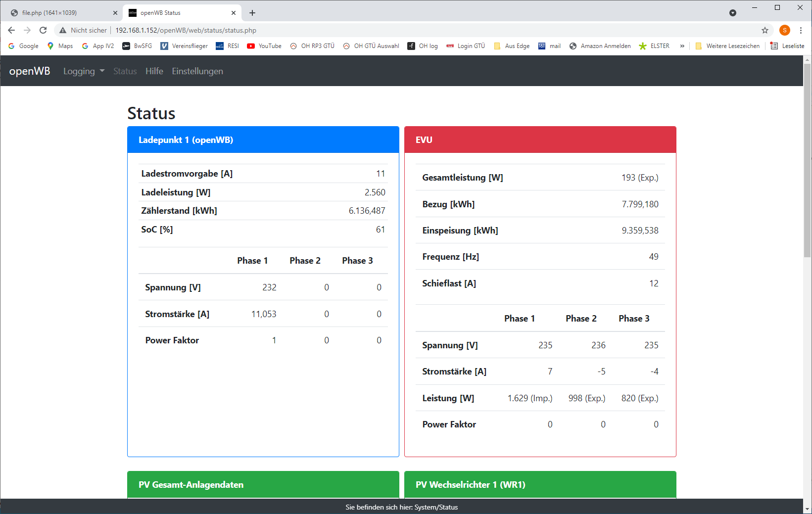Select the Ladeleistung value 2.560

point(375,192)
